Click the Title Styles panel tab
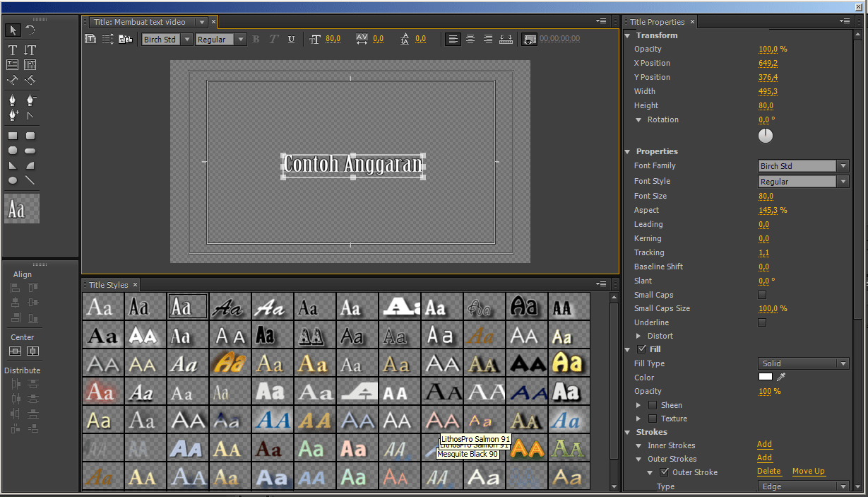The image size is (868, 497). coord(108,285)
